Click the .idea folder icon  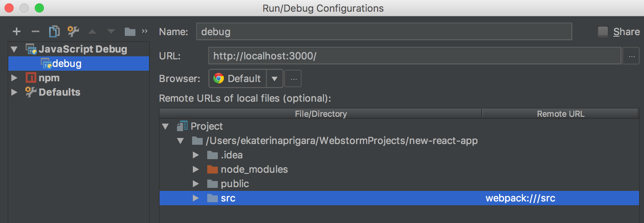coord(213,155)
